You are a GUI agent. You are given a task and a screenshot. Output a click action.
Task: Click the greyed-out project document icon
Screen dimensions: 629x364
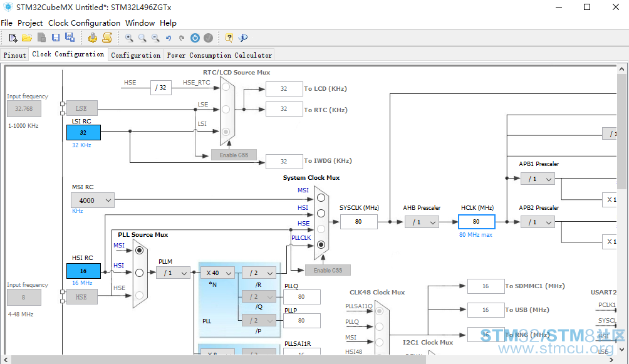click(x=41, y=38)
